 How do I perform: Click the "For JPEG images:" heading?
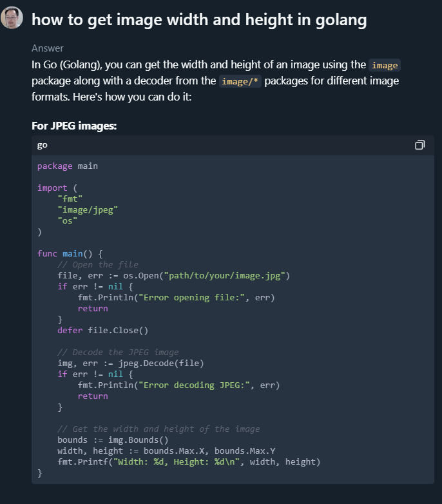pos(74,126)
